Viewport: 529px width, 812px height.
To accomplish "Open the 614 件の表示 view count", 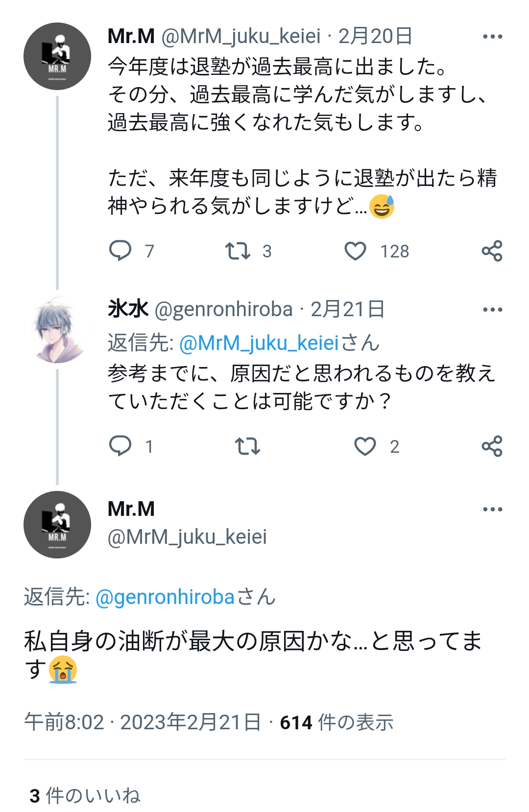I will coord(337,722).
